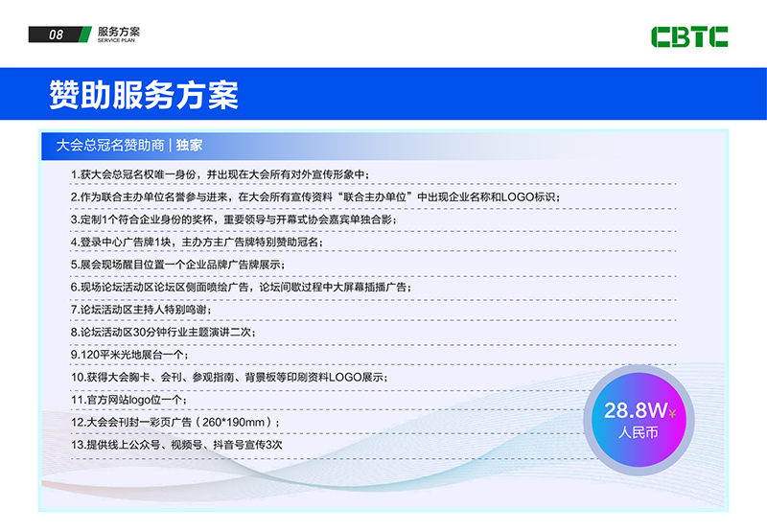
Task: Select item 3 about 定制1个奖杯
Action: [x=233, y=220]
